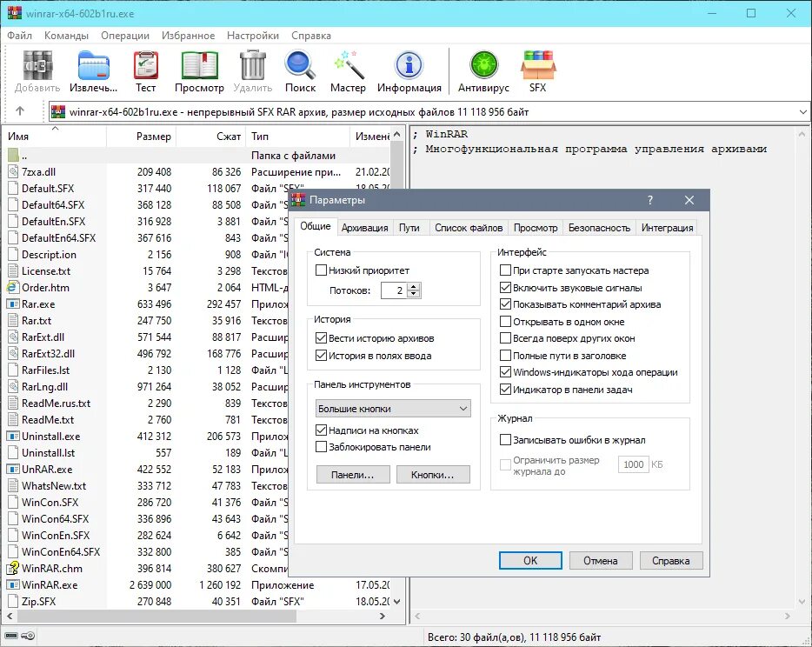This screenshot has height=647, width=812.
Task: Open the Просмотр book icon
Action: point(199,65)
